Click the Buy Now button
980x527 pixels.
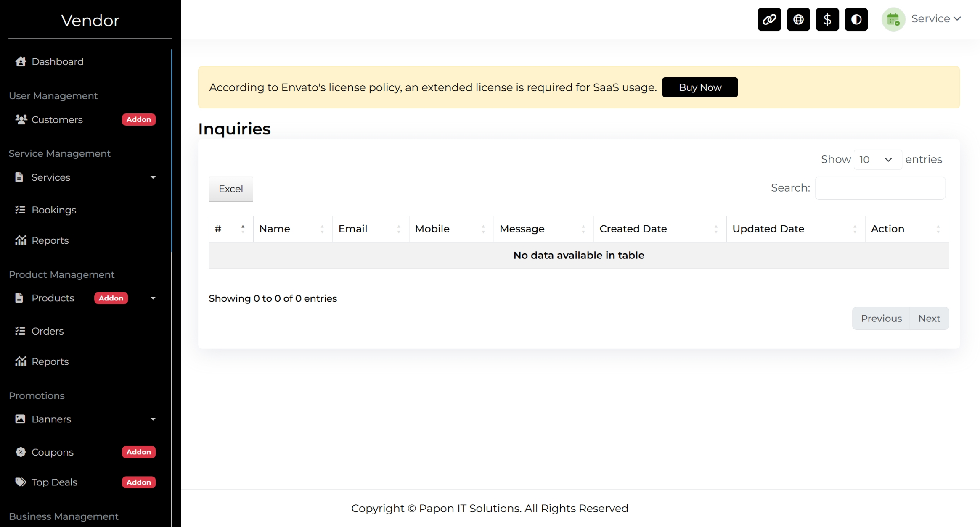[699, 87]
